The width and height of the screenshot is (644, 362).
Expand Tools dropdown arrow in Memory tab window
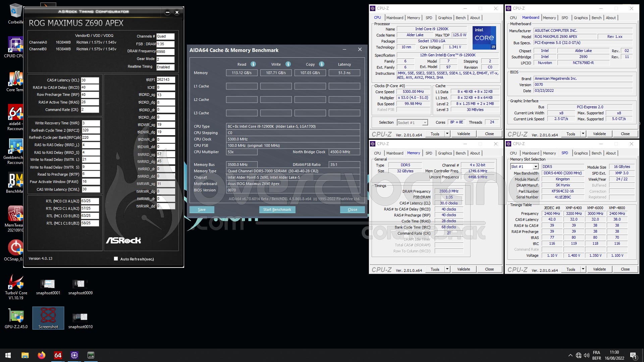[447, 269]
